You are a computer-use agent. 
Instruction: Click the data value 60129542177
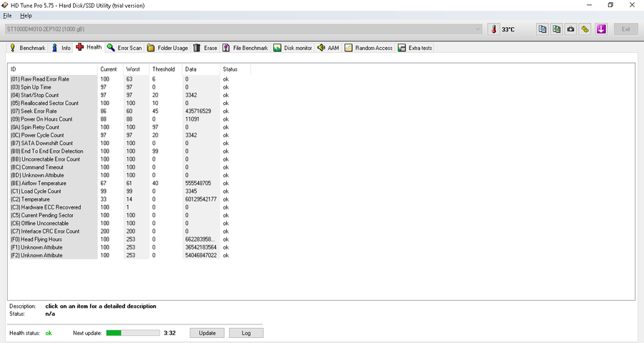pos(200,199)
